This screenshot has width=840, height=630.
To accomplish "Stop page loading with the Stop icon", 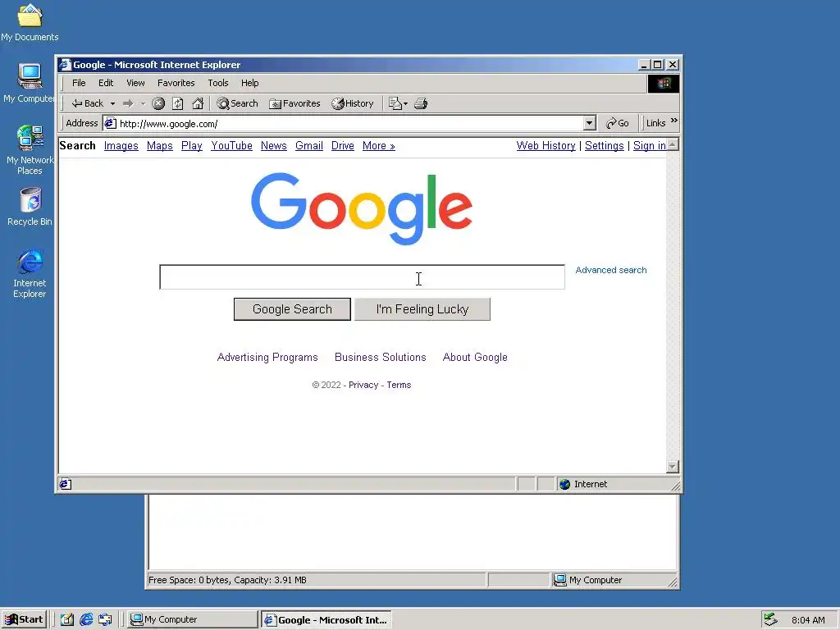I will 158,103.
